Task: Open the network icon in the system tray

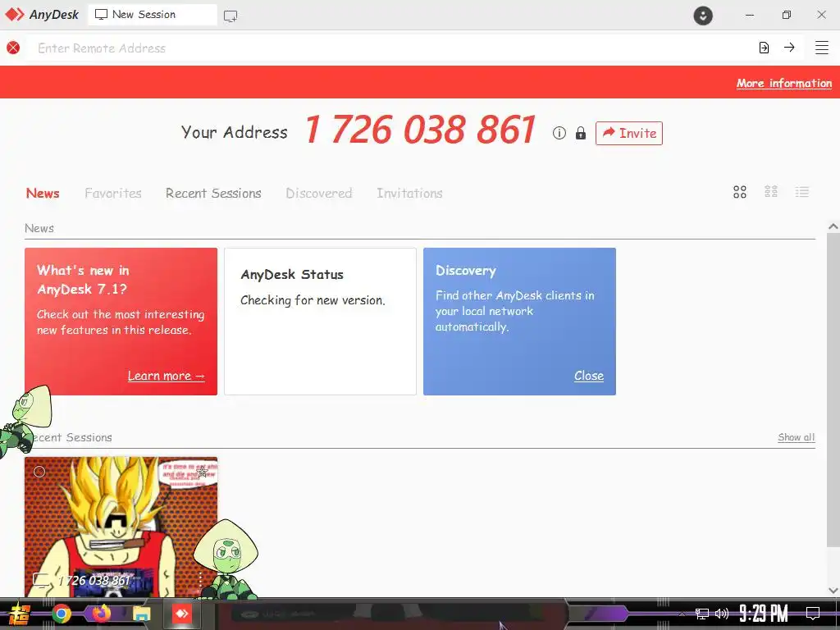Action: click(702, 614)
